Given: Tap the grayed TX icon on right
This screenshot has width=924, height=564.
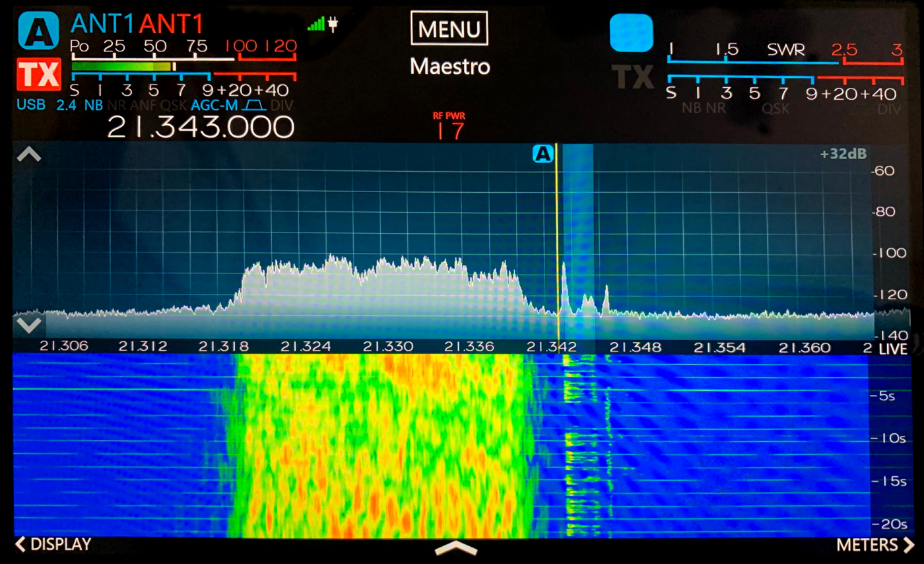Looking at the screenshot, I should coord(632,76).
